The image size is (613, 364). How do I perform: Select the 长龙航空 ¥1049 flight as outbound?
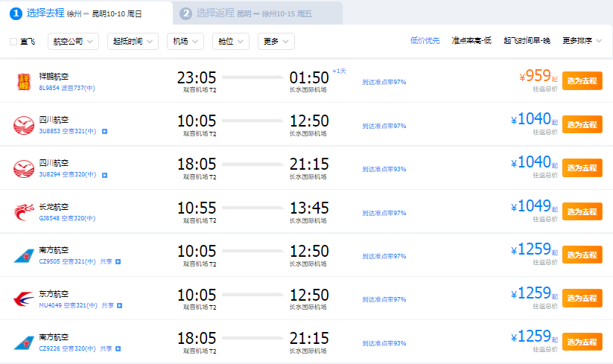click(582, 211)
